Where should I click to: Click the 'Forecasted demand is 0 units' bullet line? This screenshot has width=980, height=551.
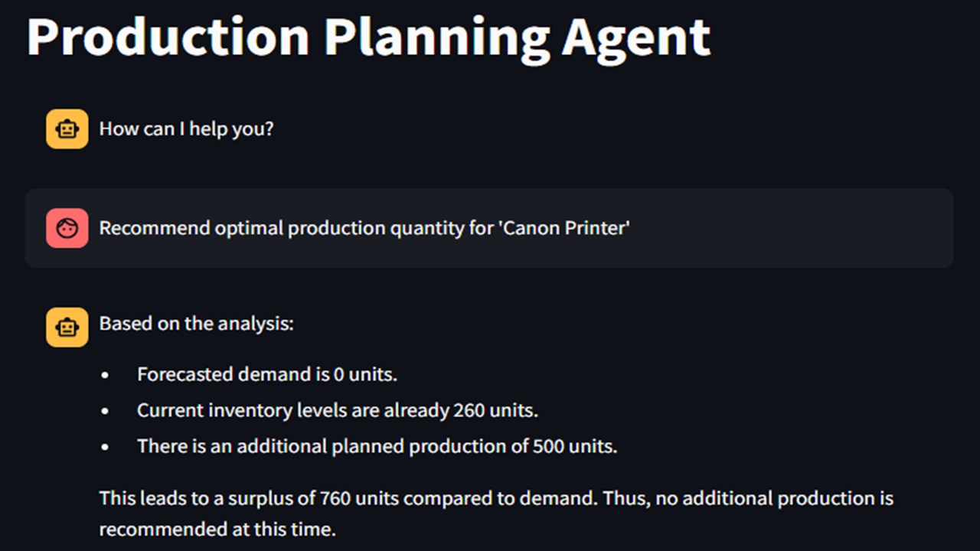[x=267, y=375]
